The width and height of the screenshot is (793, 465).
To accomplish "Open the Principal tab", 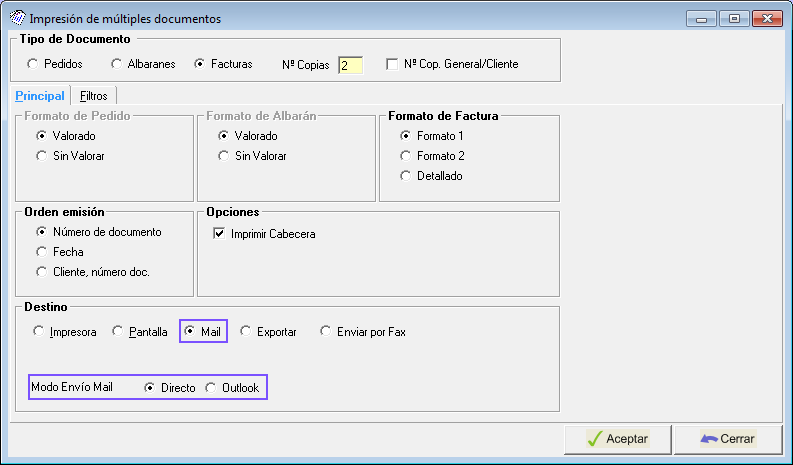I will pyautogui.click(x=40, y=96).
